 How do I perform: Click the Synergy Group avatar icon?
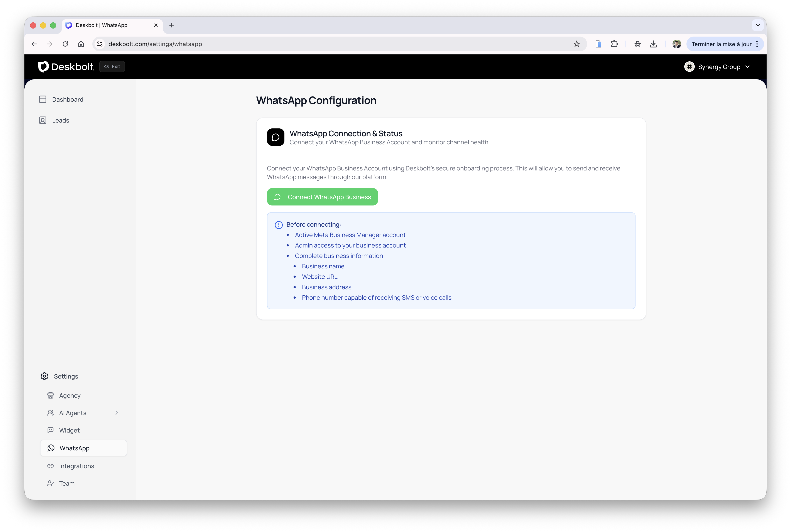689,67
